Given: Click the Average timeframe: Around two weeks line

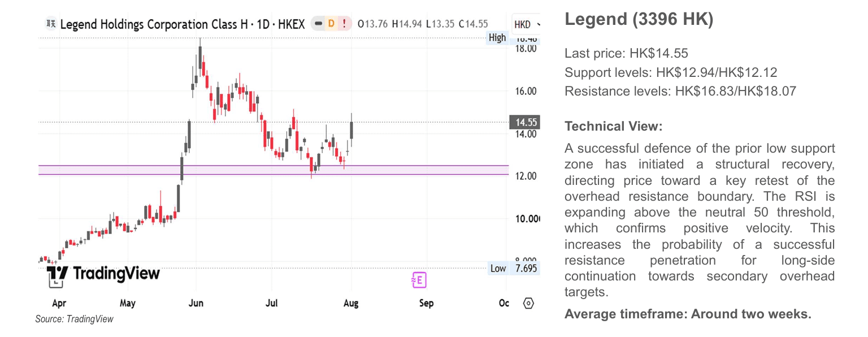Looking at the screenshot, I should 688,314.
